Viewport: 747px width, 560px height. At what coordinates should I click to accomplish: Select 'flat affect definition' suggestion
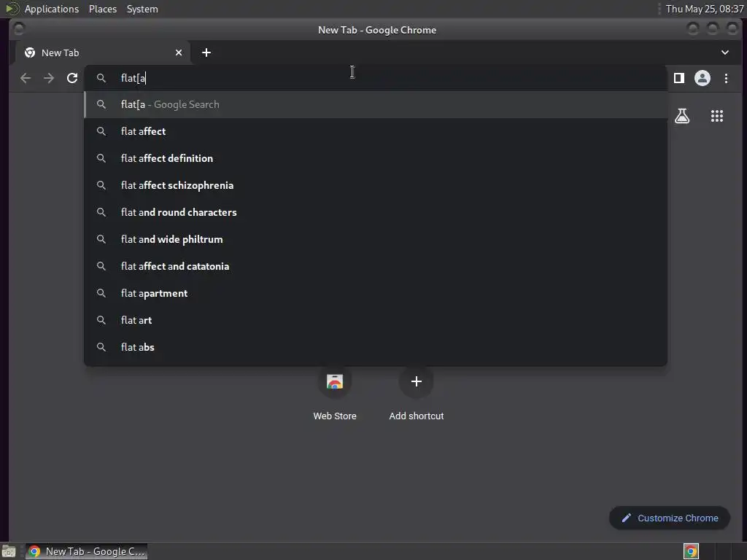click(376, 158)
